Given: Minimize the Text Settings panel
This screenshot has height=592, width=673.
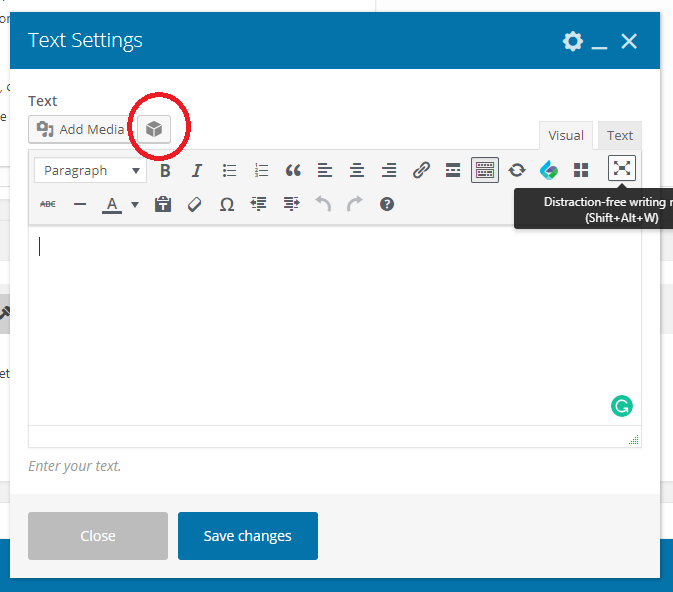Looking at the screenshot, I should tap(599, 46).
